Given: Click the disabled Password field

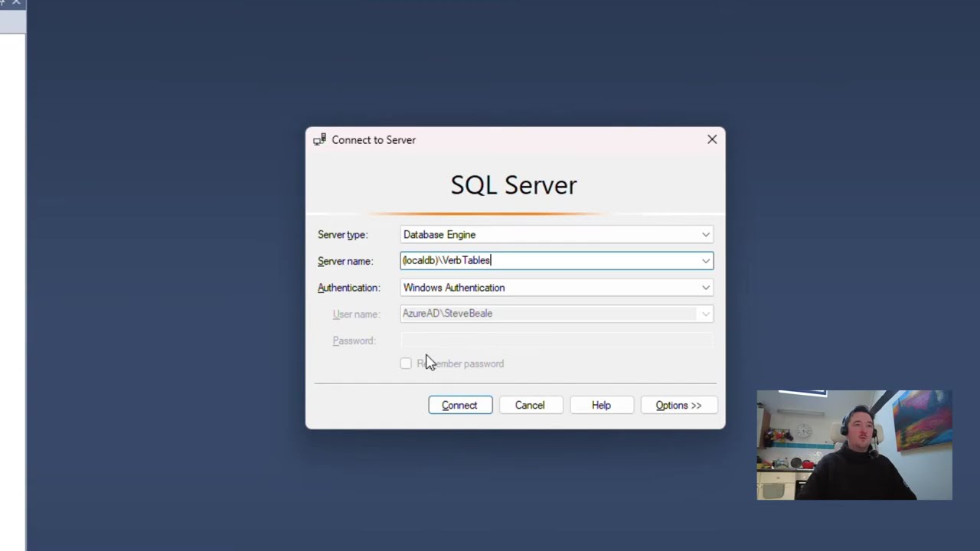Looking at the screenshot, I should 557,341.
